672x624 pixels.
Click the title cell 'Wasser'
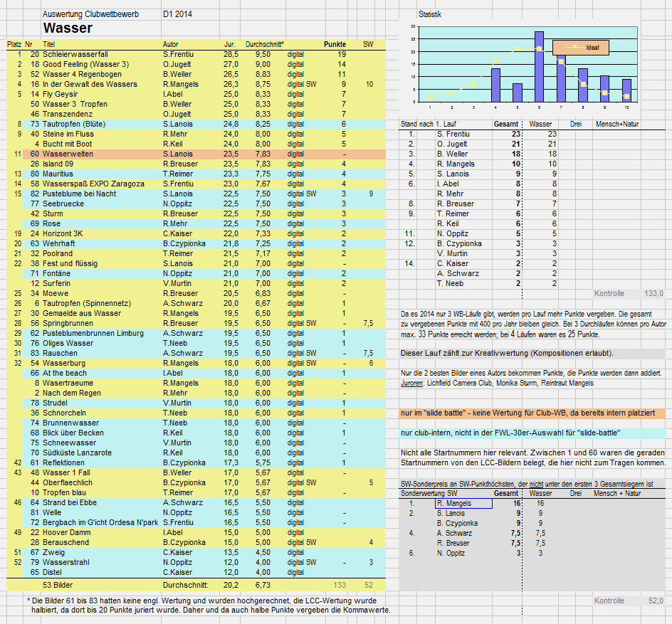tap(68, 28)
